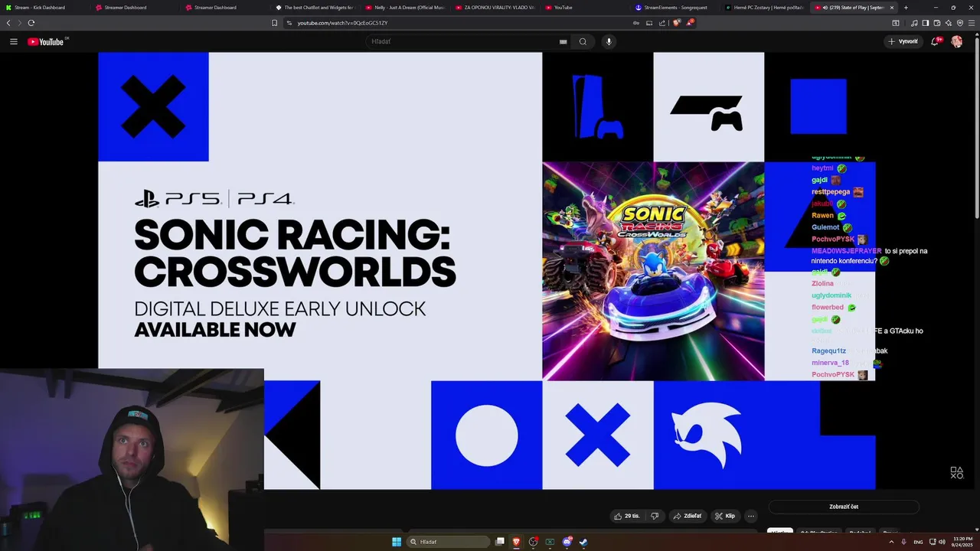Close the State of Play tab

click(891, 8)
